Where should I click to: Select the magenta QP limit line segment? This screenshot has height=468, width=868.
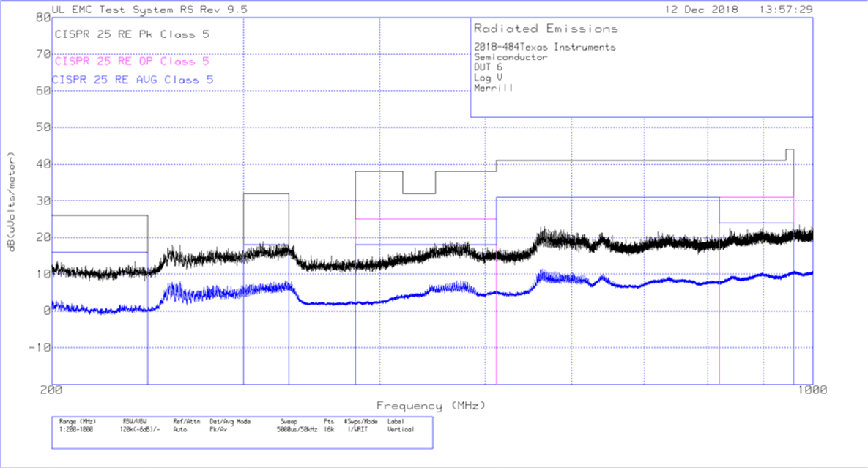pyautogui.click(x=425, y=218)
